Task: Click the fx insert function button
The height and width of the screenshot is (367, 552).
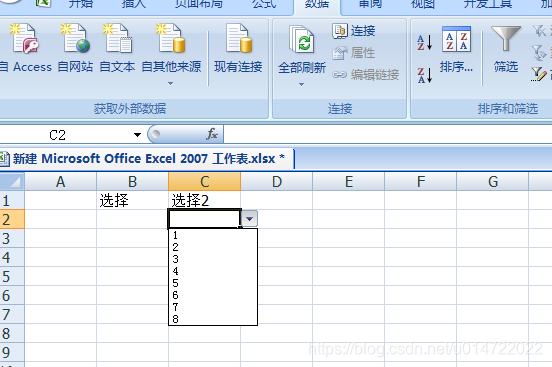Action: pyautogui.click(x=212, y=134)
